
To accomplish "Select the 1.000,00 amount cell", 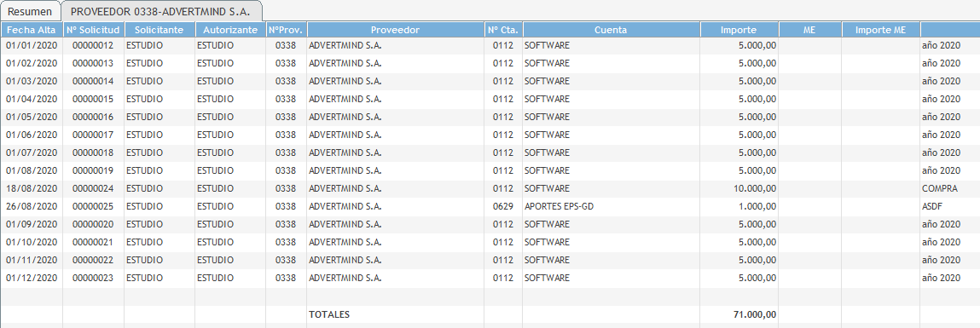I will (757, 206).
